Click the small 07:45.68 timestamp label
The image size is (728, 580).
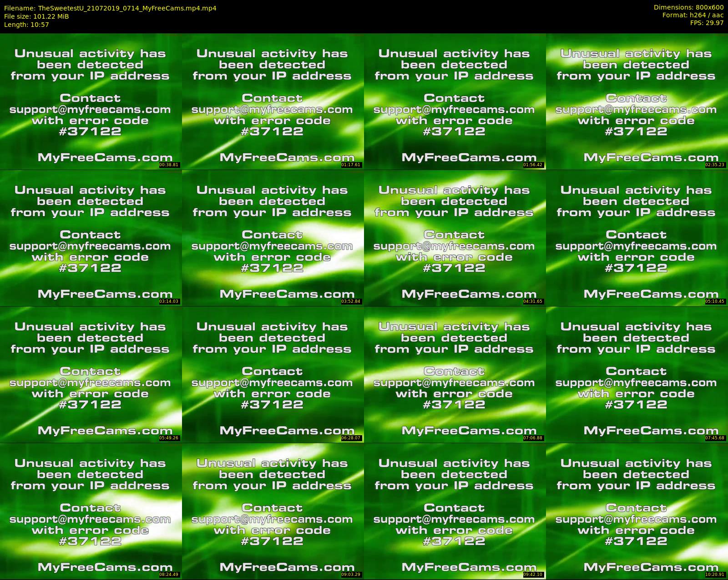(715, 438)
